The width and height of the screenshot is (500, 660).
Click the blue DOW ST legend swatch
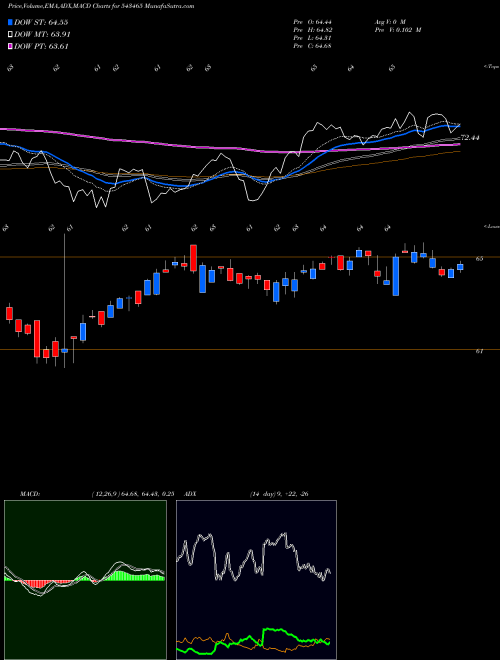(x=10, y=22)
